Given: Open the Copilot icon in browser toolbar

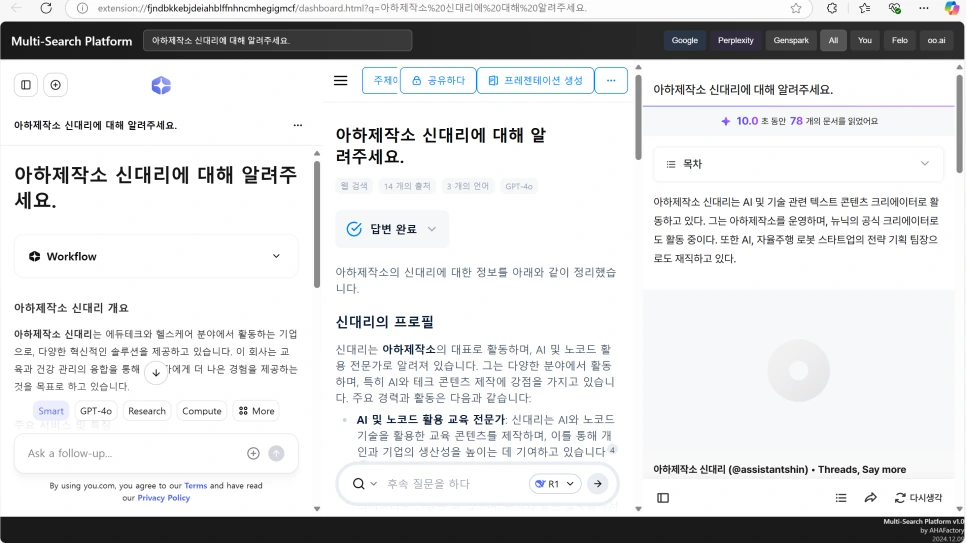Looking at the screenshot, I should (952, 8).
